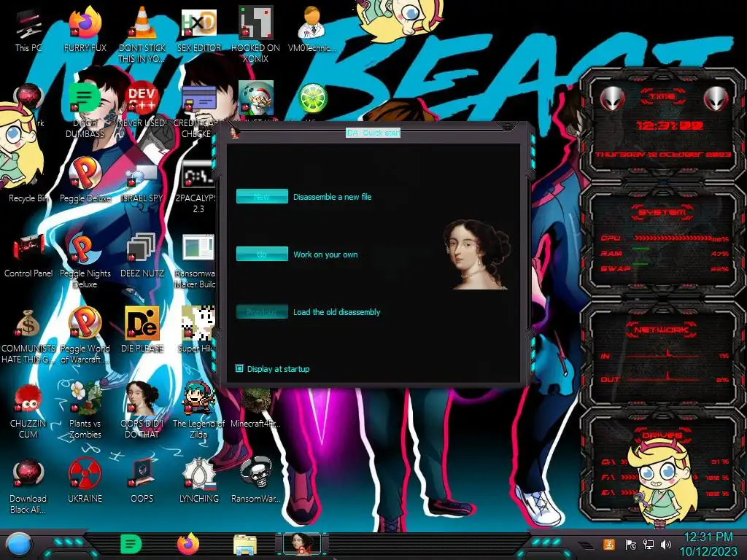Open the This PC desktop icon

coord(28,24)
